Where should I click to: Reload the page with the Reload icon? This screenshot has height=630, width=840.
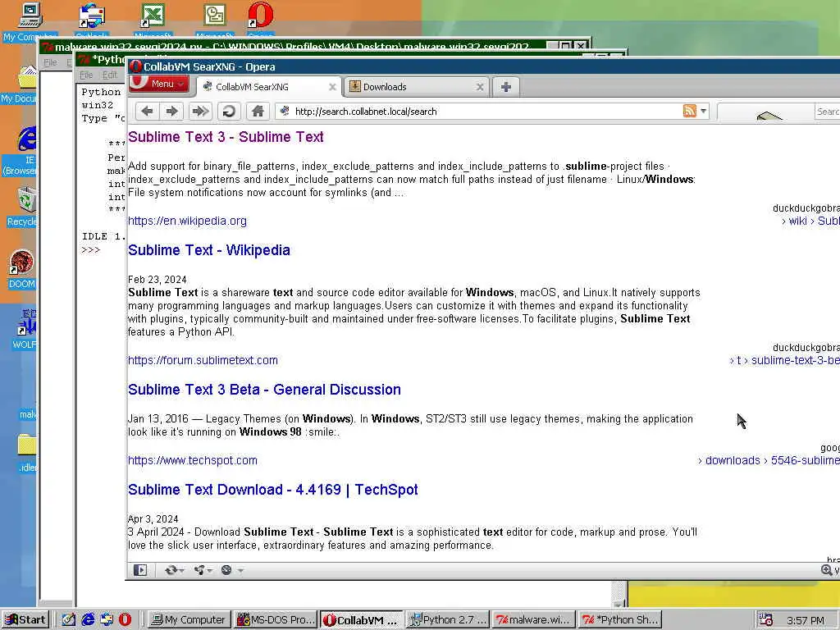click(229, 111)
